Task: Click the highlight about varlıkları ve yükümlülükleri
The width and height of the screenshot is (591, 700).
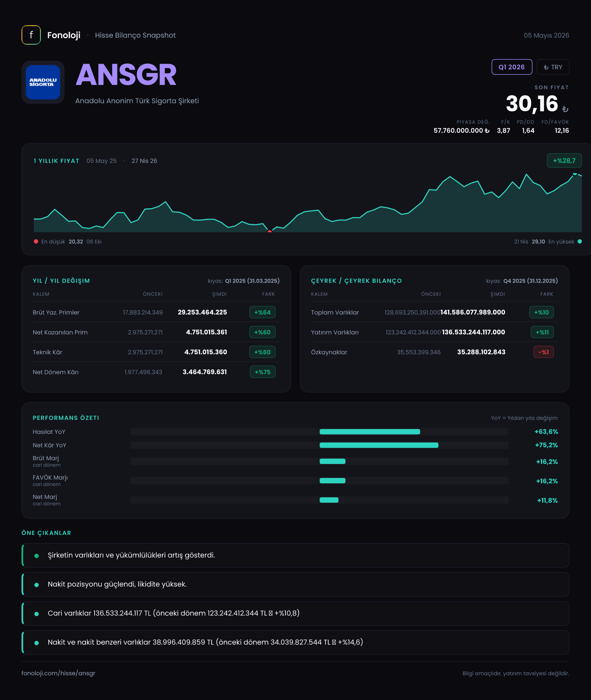Action: click(x=295, y=555)
